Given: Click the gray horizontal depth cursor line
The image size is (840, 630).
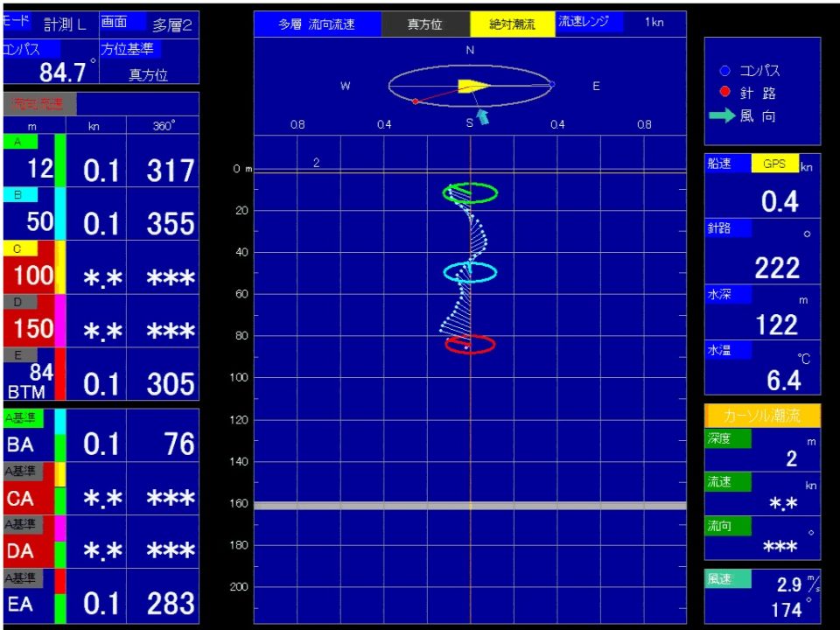Looking at the screenshot, I should click(x=470, y=506).
